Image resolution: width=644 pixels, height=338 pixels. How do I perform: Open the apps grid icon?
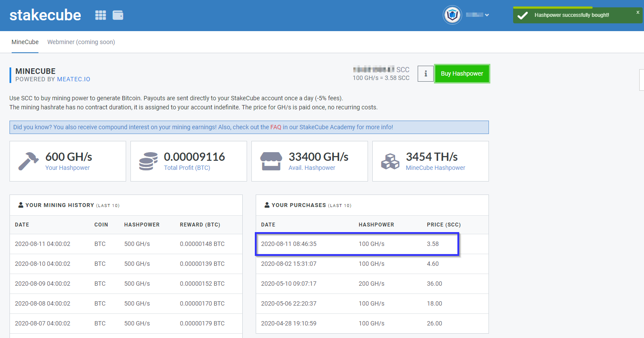[x=101, y=15]
